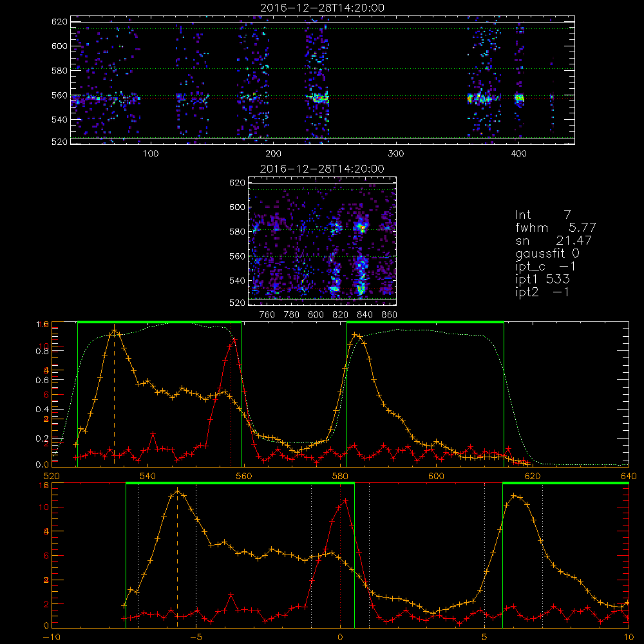Viewport: 644px width, 644px height.
Task: Click y-axis label 600 of middle image
Action: [238, 207]
